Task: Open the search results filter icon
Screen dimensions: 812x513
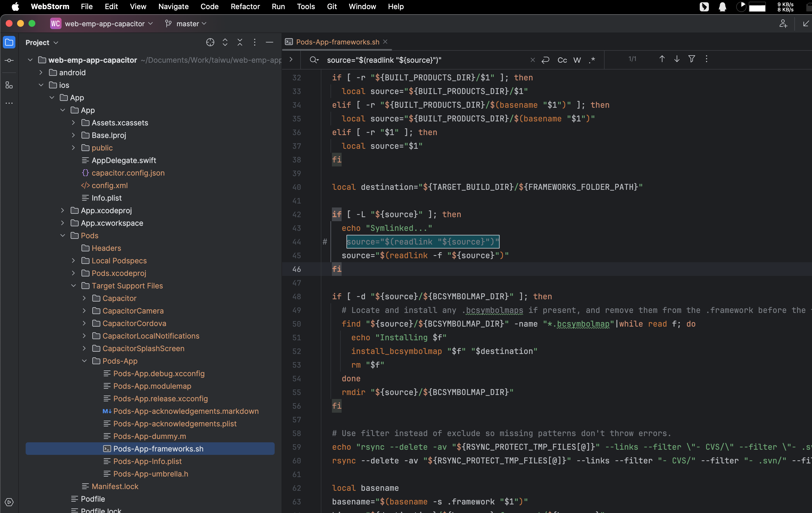Action: click(691, 59)
